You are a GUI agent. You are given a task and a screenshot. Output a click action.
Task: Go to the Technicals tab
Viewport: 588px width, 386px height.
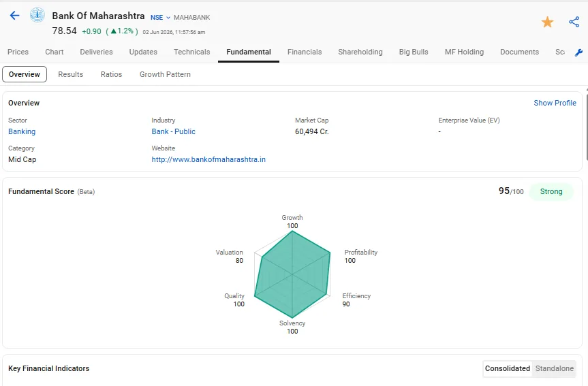point(191,52)
